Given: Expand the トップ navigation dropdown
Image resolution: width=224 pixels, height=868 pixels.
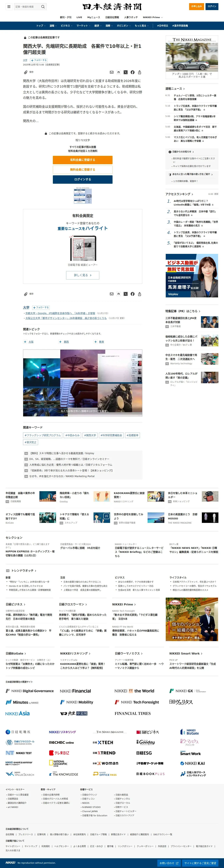Looking at the screenshot, I should coord(41,26).
